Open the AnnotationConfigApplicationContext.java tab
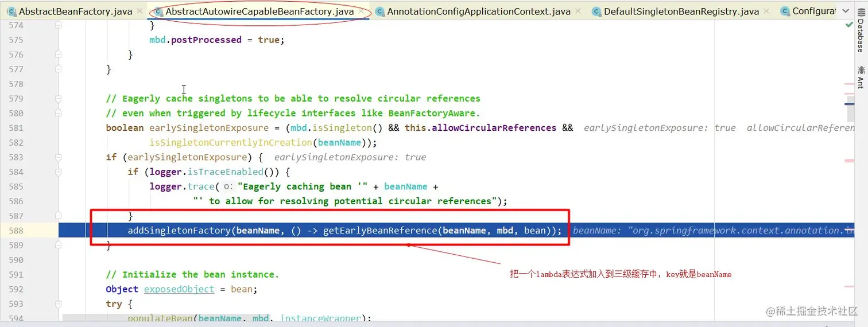868x327 pixels. (479, 11)
